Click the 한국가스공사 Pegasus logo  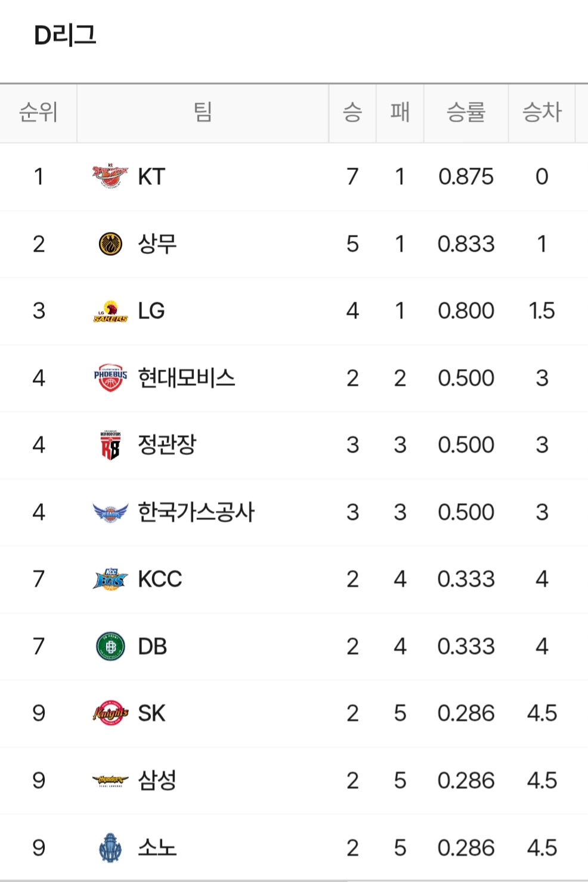pos(110,512)
